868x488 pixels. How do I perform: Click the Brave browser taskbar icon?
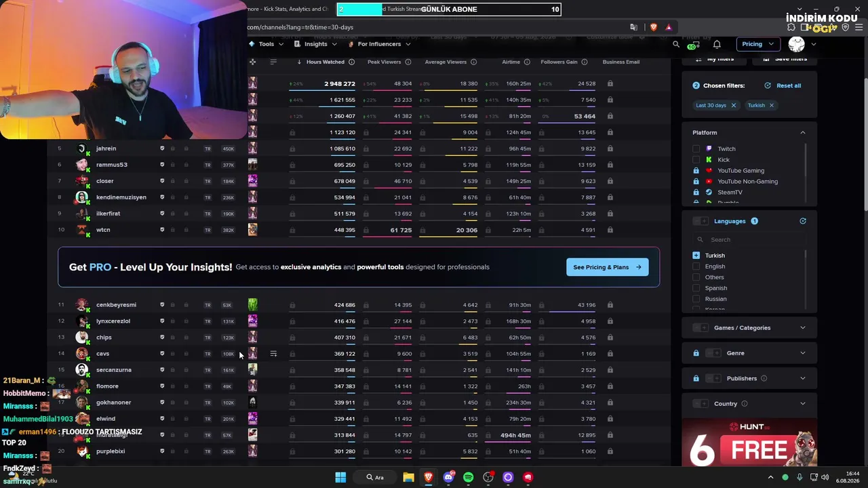(x=428, y=477)
